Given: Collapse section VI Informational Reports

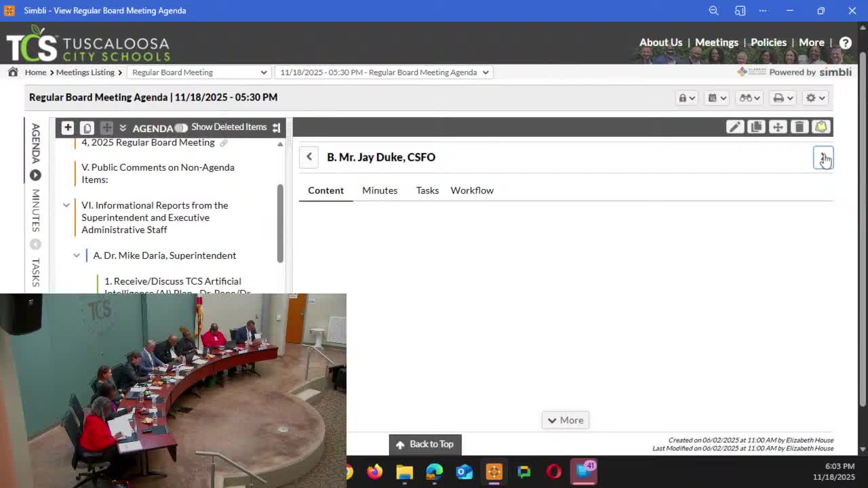Looking at the screenshot, I should pos(66,205).
